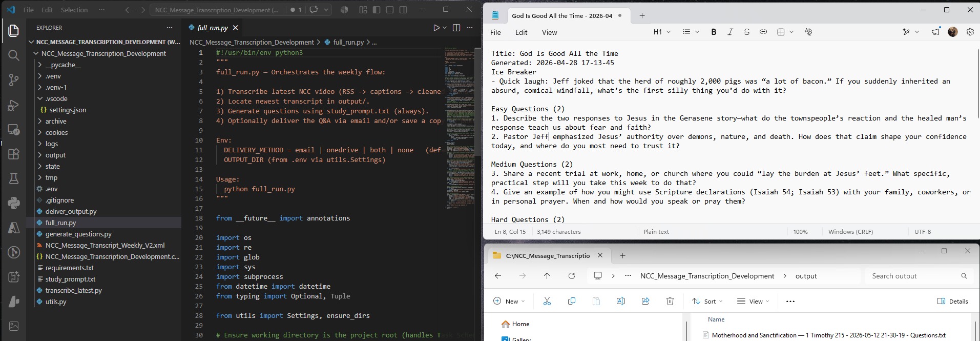Open Sort menu in File Explorer
This screenshot has width=980, height=341.
707,302
